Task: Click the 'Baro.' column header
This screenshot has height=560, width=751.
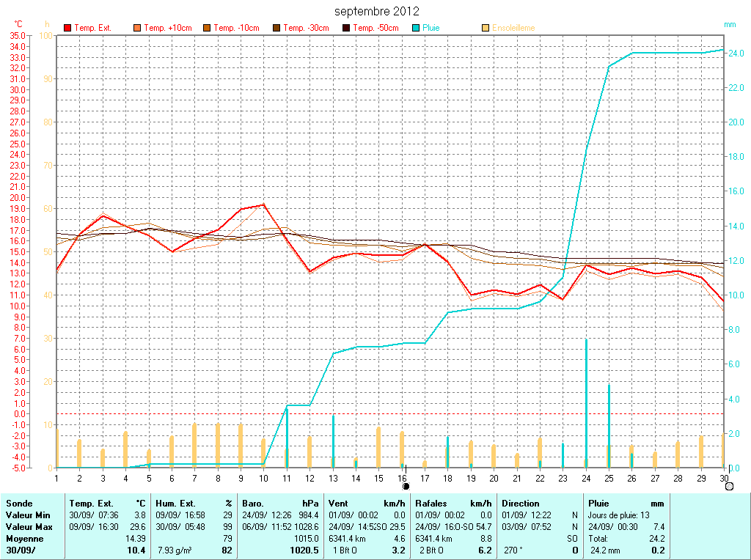Action: click(253, 504)
